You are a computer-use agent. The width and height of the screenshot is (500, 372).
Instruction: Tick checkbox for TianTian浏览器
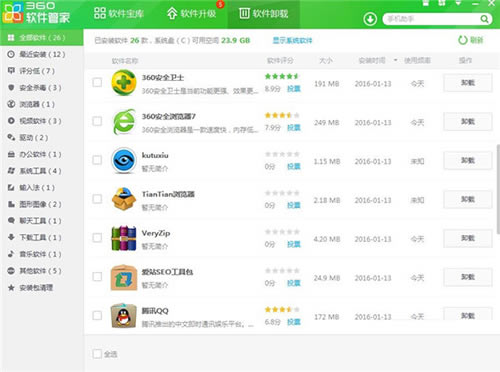click(97, 199)
